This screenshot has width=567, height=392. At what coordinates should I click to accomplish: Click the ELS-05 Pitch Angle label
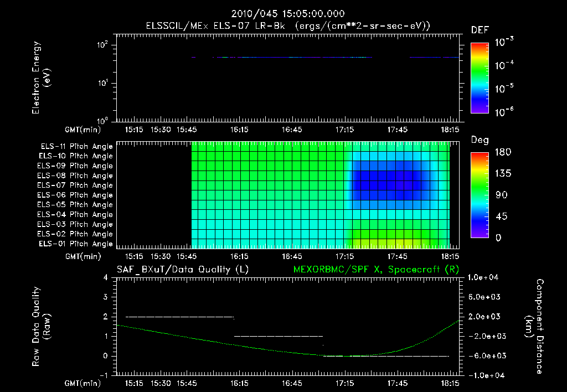coord(75,205)
